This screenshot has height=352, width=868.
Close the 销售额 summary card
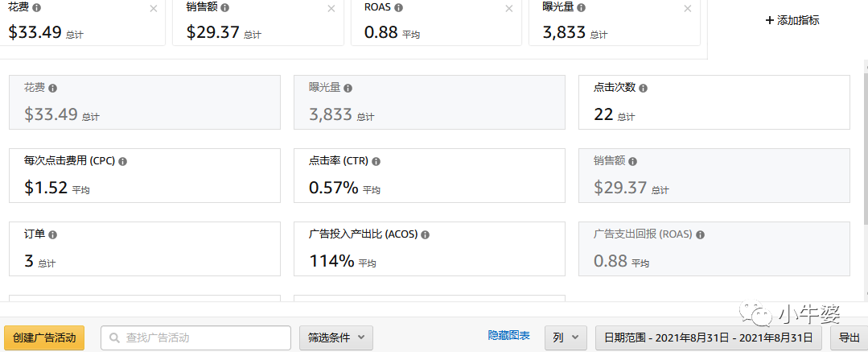pyautogui.click(x=331, y=9)
